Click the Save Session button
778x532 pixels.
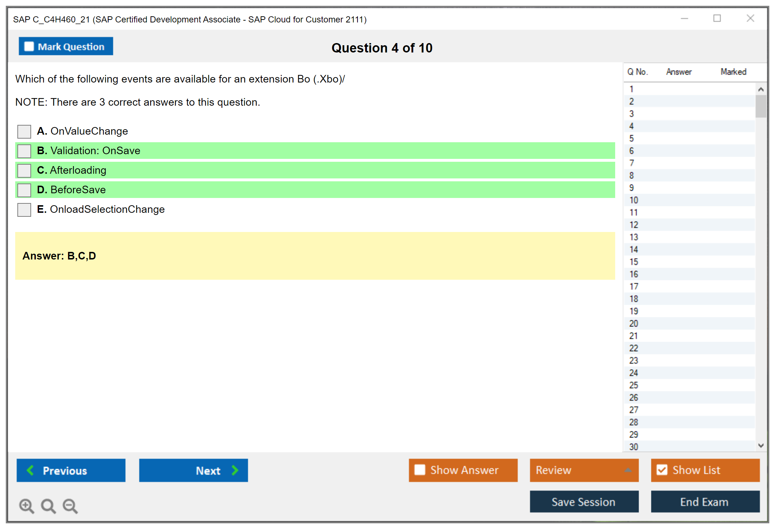coord(584,502)
